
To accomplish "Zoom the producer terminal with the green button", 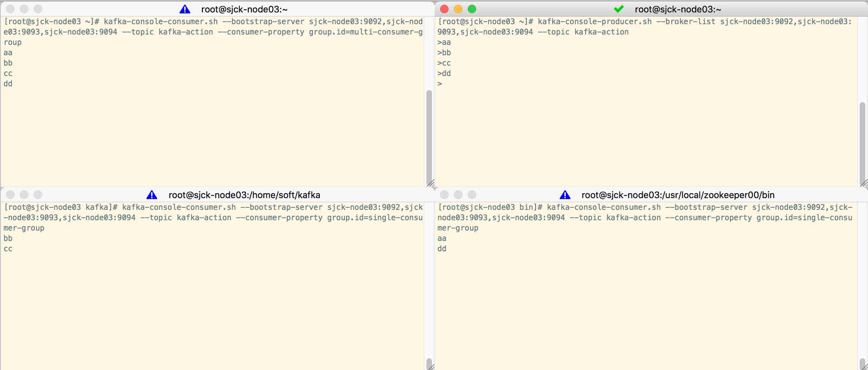I will pos(472,9).
